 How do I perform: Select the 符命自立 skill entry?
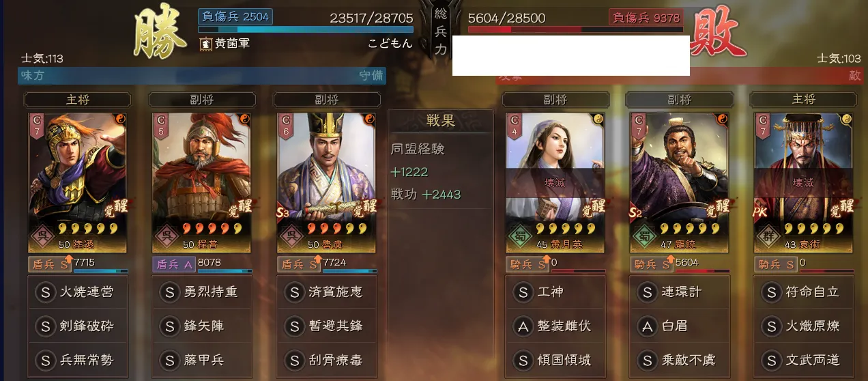pos(804,292)
